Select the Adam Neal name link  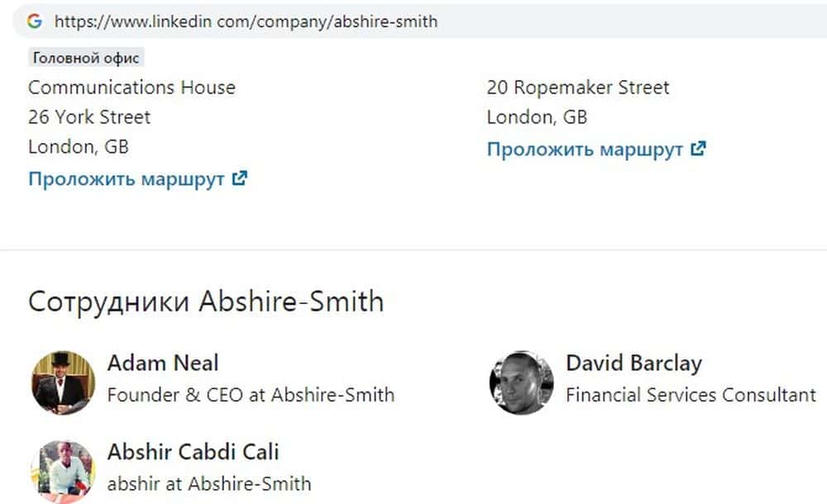[x=163, y=363]
